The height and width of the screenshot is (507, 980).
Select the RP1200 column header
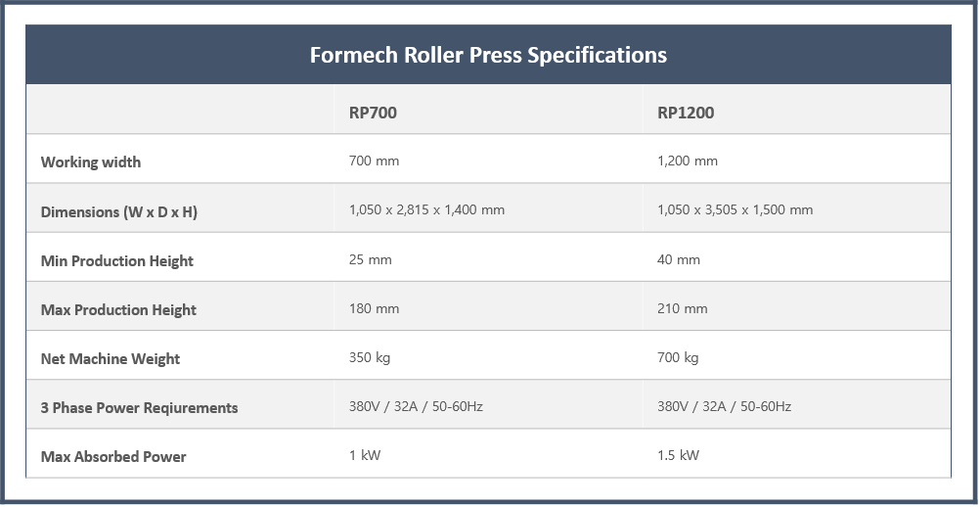click(x=685, y=113)
